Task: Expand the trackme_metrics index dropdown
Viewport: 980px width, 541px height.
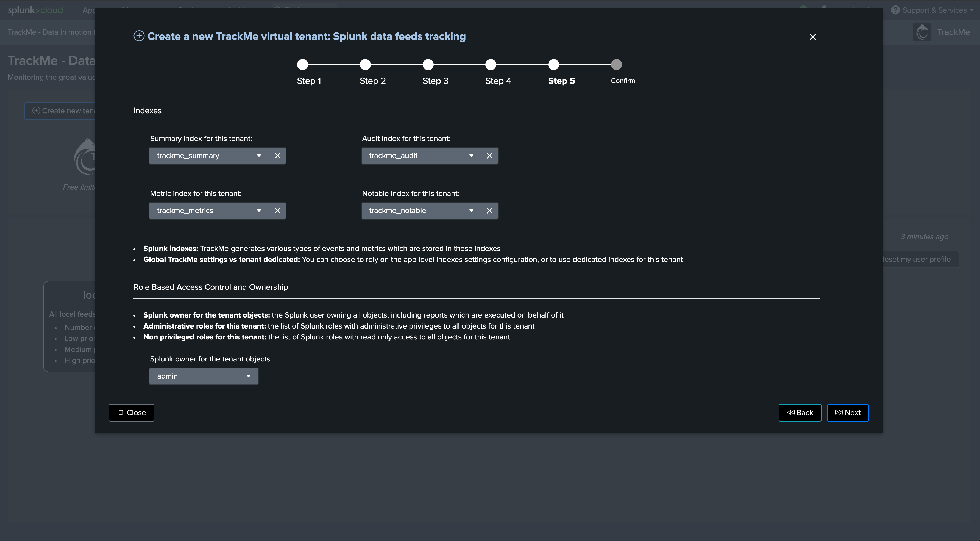Action: (209, 211)
